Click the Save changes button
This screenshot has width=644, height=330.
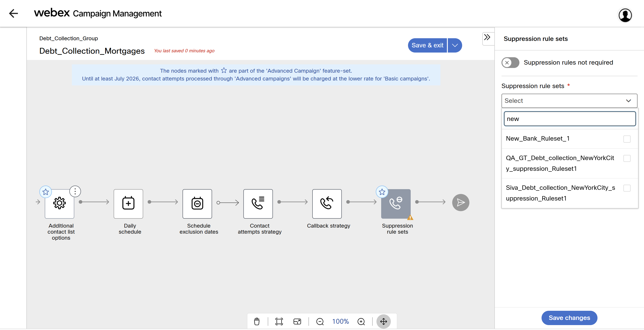[x=569, y=318]
